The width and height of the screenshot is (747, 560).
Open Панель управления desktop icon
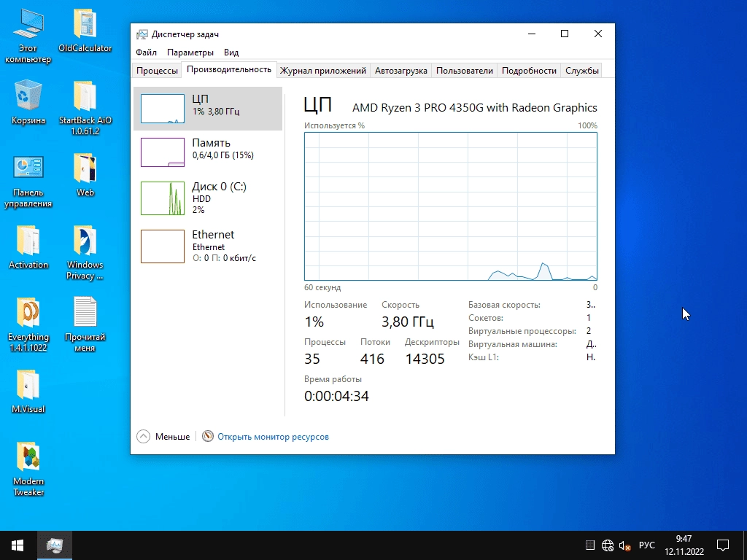28,181
